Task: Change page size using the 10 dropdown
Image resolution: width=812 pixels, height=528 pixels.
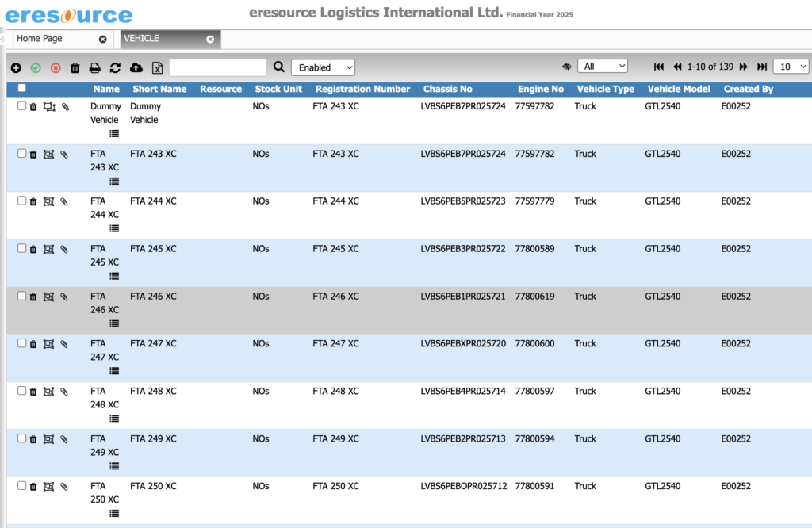Action: [791, 66]
